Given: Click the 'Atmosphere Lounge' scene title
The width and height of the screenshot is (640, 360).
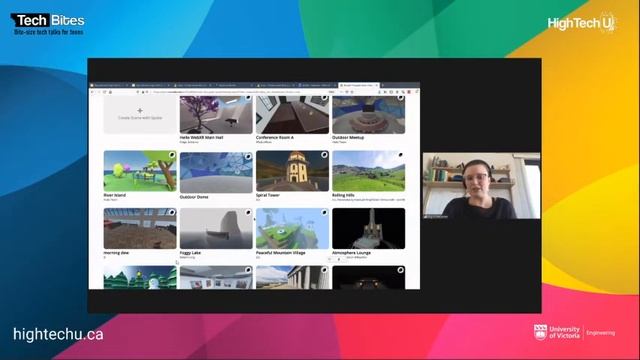Looking at the screenshot, I should click(351, 253).
